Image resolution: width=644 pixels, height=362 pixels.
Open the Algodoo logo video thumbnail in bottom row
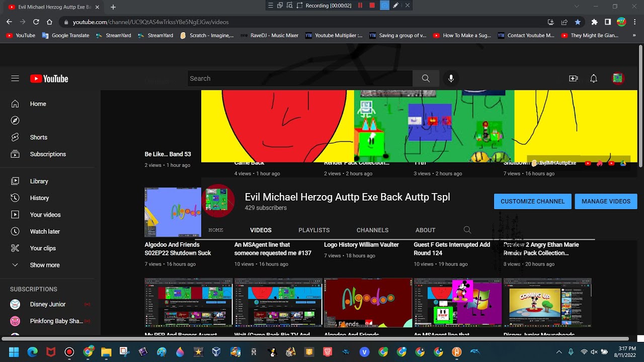[368, 303]
